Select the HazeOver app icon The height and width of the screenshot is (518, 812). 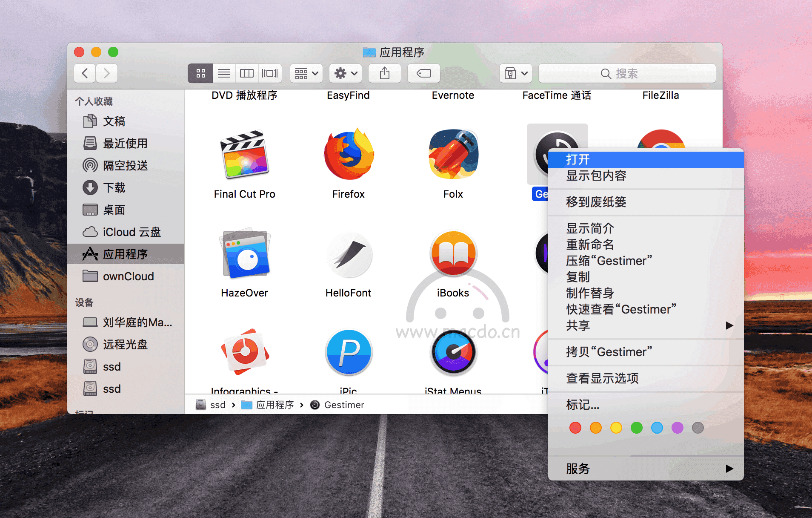[x=246, y=254]
